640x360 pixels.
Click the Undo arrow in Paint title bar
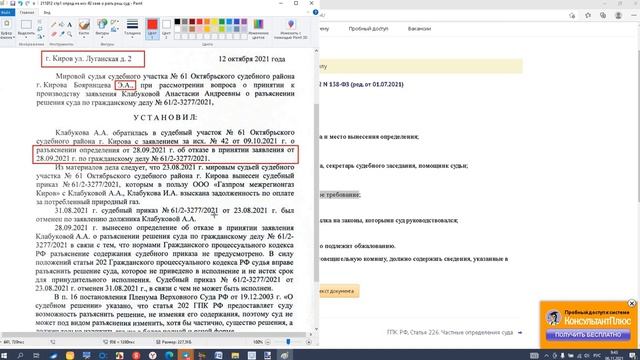click(20, 3)
